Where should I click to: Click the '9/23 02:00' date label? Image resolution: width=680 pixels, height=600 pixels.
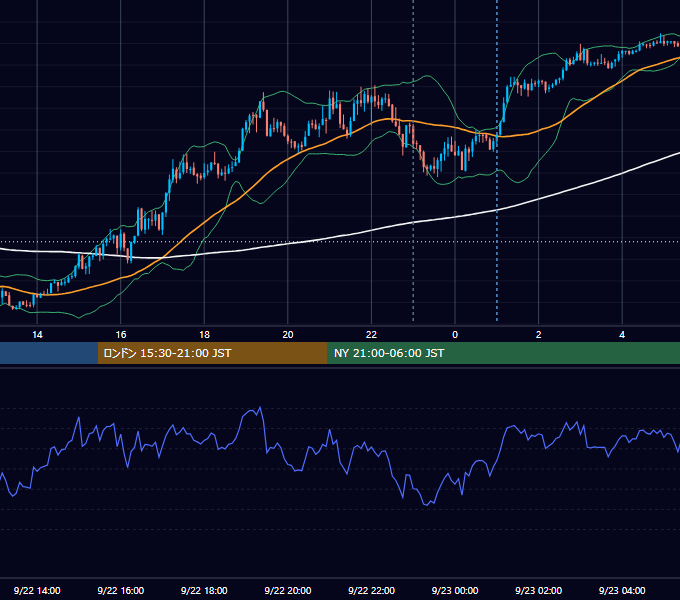click(539, 590)
